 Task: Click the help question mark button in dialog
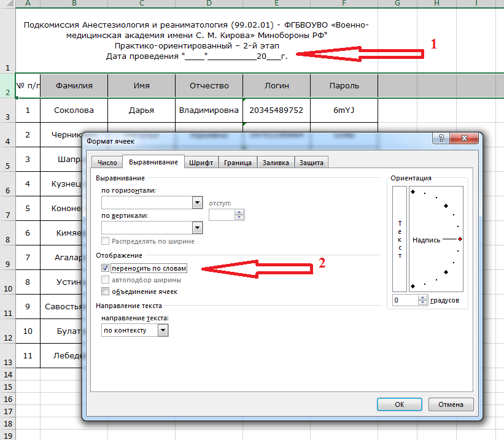(x=440, y=140)
